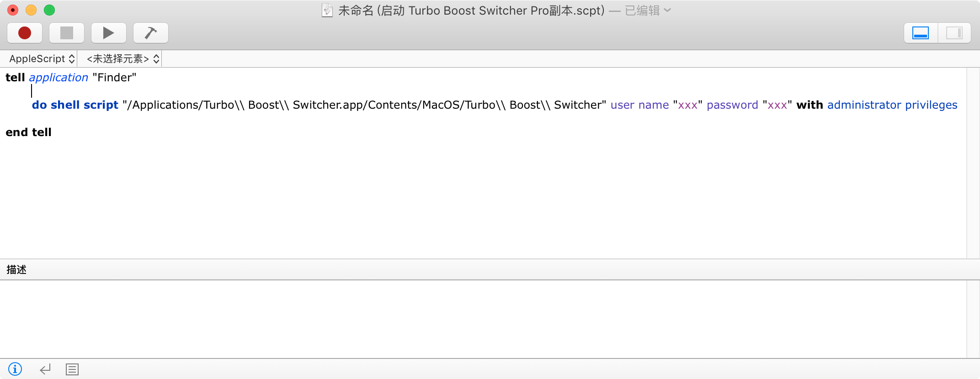Image resolution: width=980 pixels, height=379 pixels.
Task: Click the Stop script button
Action: tap(67, 33)
